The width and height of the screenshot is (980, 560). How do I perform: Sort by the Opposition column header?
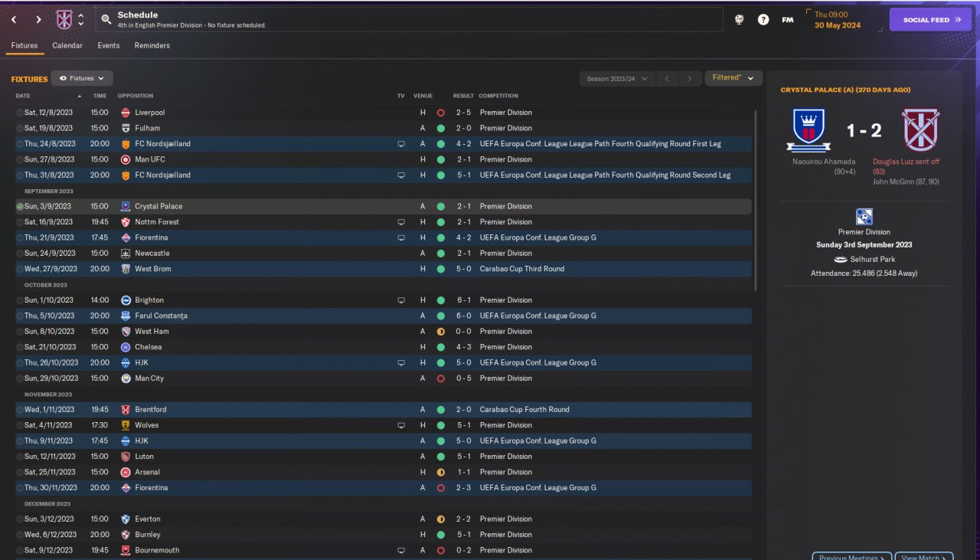[x=136, y=96]
